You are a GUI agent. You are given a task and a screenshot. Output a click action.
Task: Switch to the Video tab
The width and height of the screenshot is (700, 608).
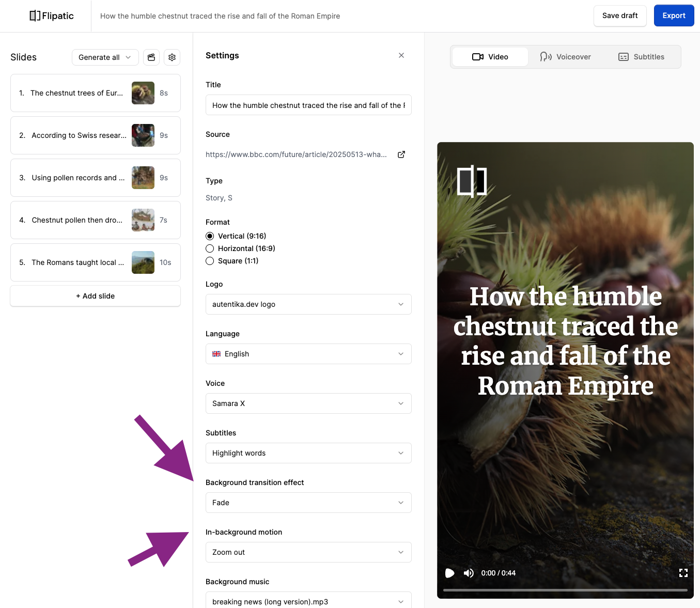(490, 57)
